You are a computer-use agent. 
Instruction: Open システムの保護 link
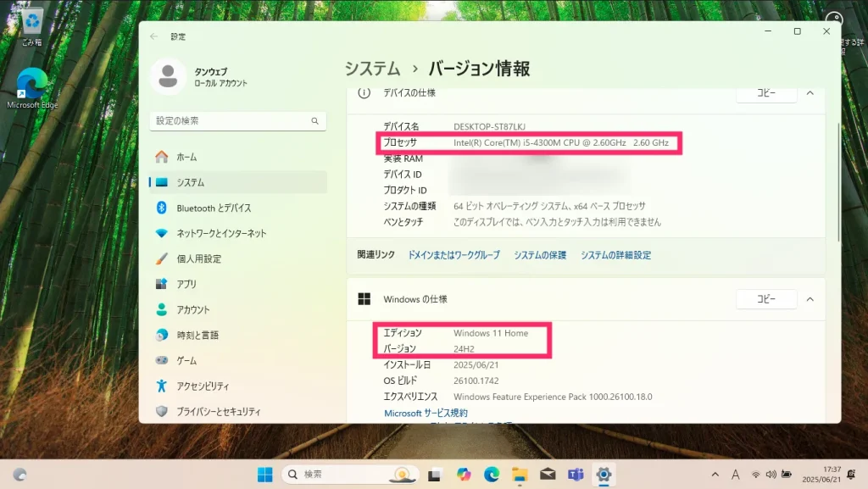click(540, 255)
